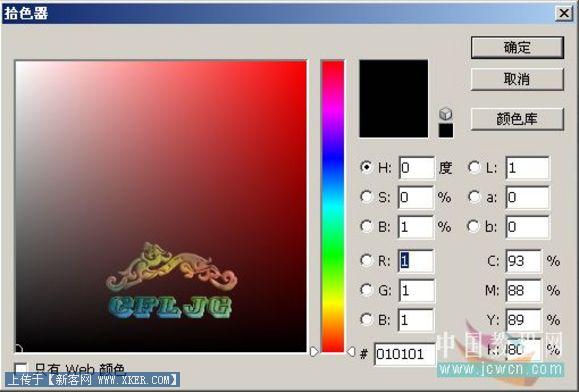Click the web-safe color cube warning icon
Viewport: 579px width, 392px height.
(x=446, y=114)
